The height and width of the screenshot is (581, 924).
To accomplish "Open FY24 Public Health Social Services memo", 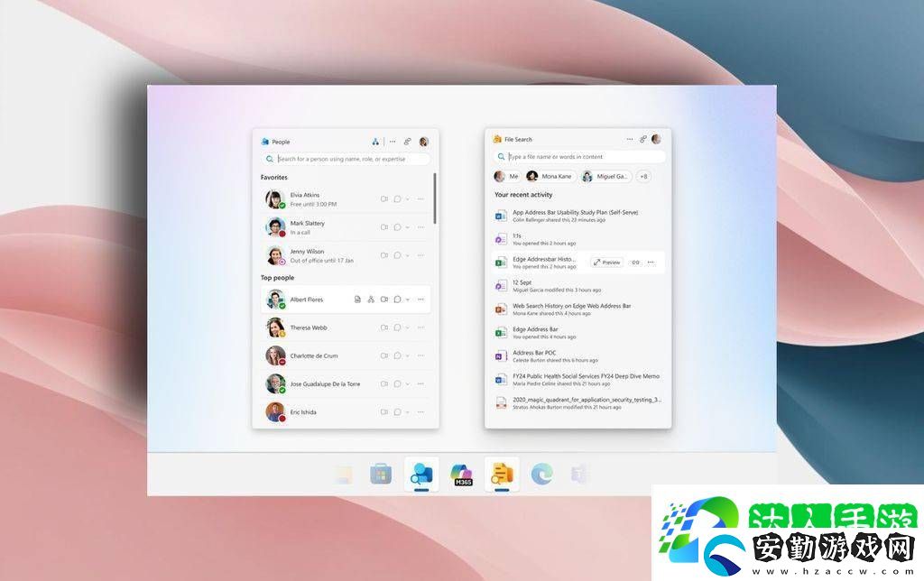I will [x=578, y=380].
